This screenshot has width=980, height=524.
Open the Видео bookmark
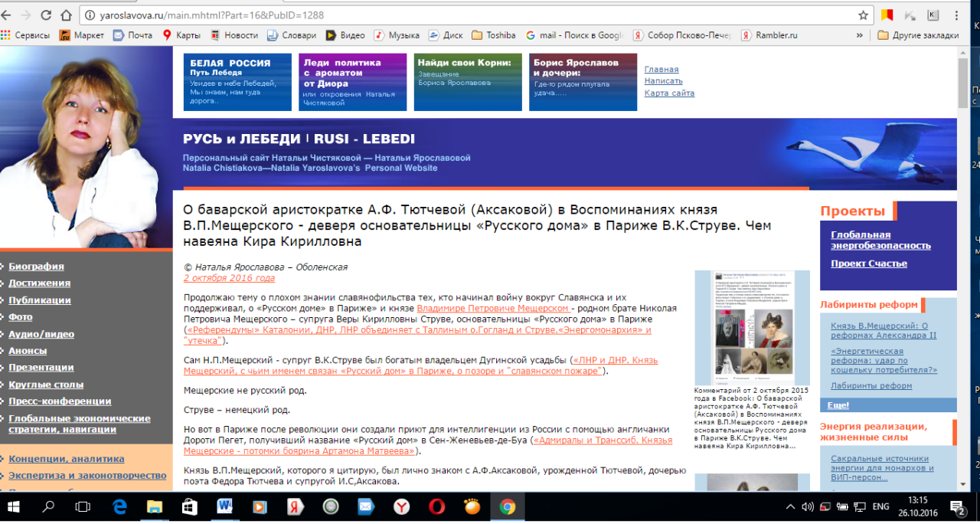coord(345,35)
